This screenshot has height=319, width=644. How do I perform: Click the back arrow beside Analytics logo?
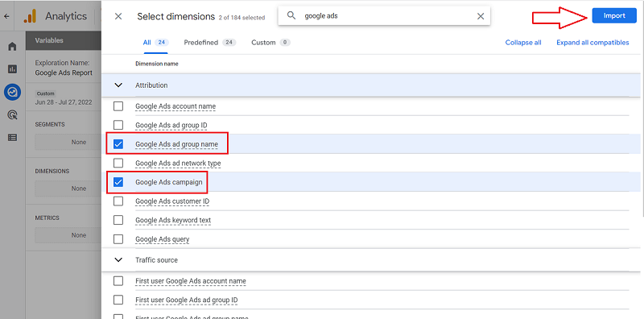tap(6, 16)
